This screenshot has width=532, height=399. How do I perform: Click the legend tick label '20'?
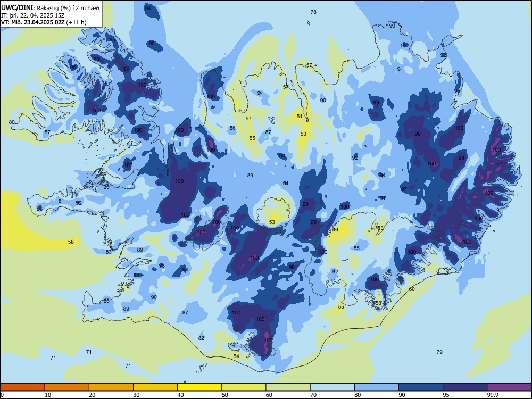[92, 395]
